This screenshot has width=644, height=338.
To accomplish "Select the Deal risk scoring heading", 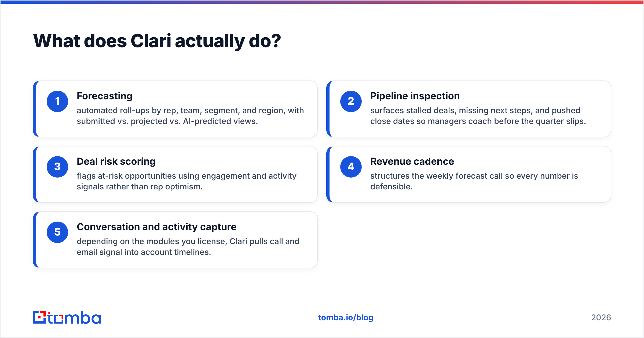I will point(116,161).
